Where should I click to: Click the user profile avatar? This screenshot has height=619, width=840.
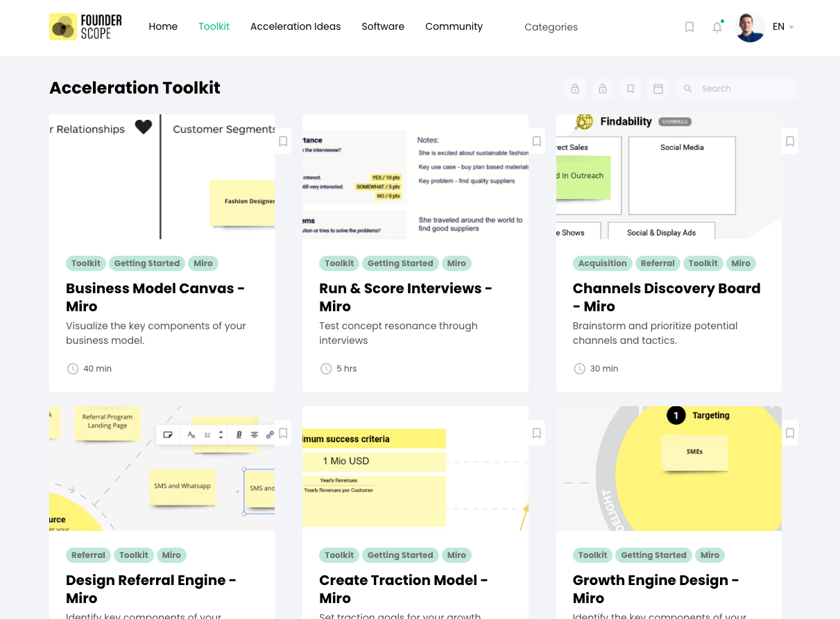click(750, 27)
